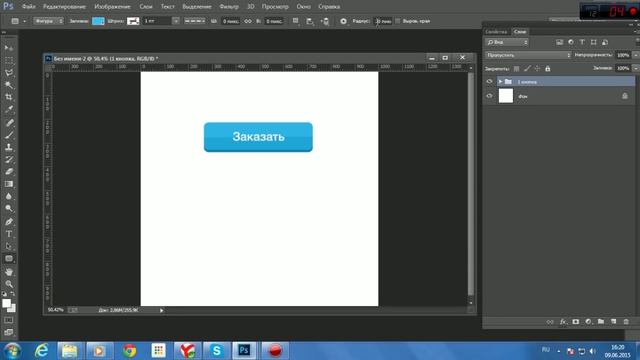The width and height of the screenshot is (640, 360).
Task: Open layer filter kind dropdown
Action: 507,42
